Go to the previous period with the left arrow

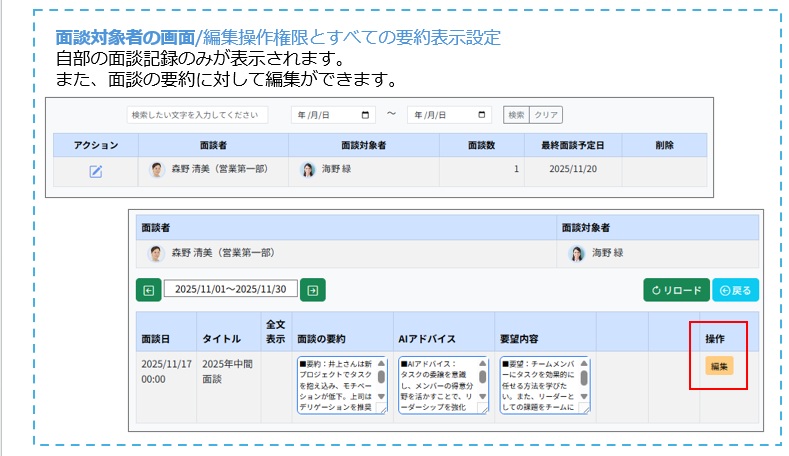[x=149, y=290]
